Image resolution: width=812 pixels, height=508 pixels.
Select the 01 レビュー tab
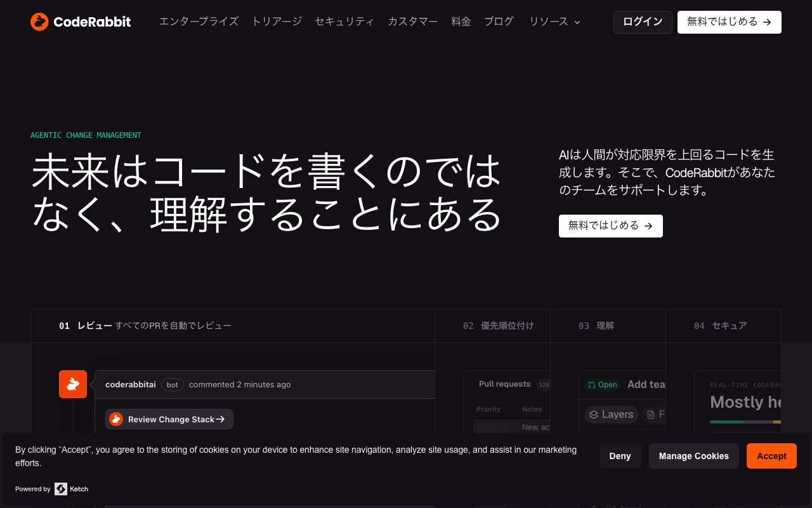233,326
